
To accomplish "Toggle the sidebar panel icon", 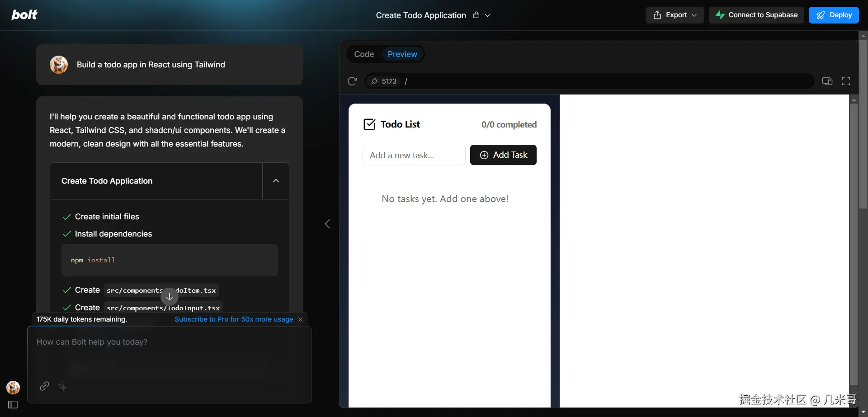I will point(13,405).
